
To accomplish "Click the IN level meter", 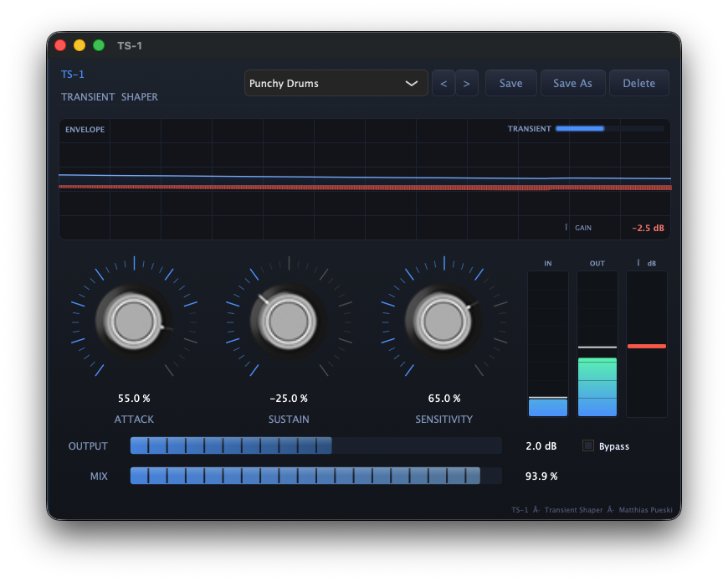I will click(x=547, y=343).
